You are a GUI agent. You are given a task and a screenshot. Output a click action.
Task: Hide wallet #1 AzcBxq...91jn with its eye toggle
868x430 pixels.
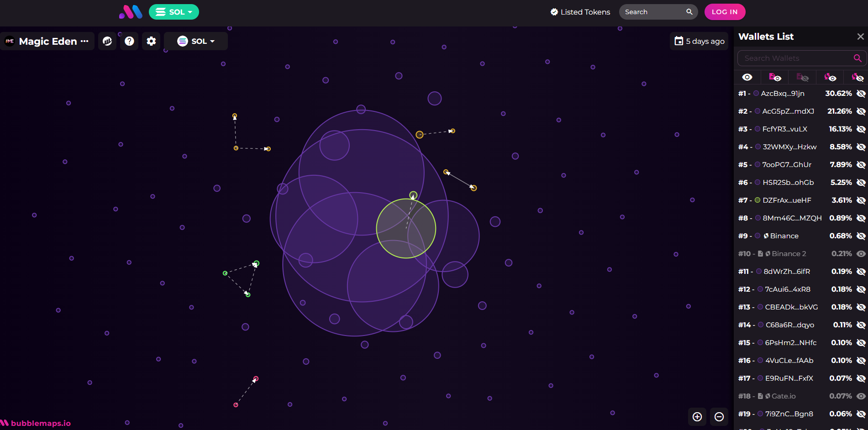[861, 93]
